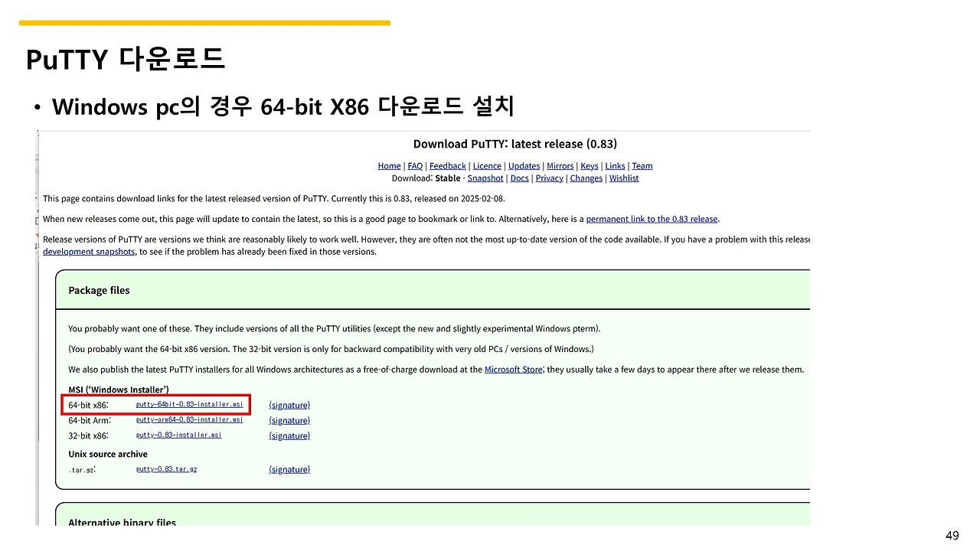This screenshot has height=551, width=980.
Task: Download putty-0.83.tar.gz source archive
Action: (x=167, y=469)
